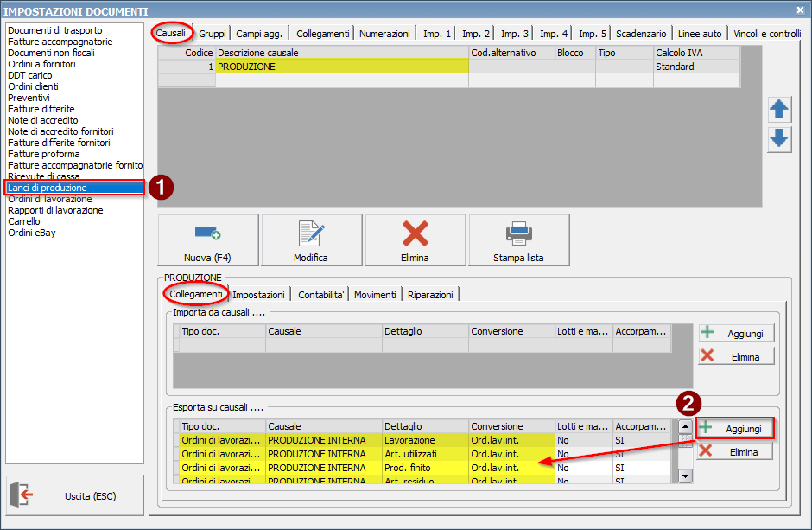Click the Modifica edit icon button
Image resolution: width=812 pixels, height=530 pixels.
311,240
